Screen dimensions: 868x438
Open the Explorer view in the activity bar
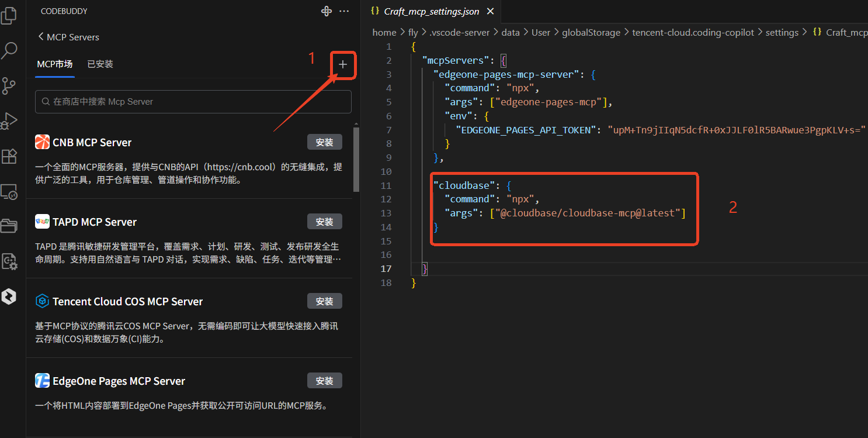click(x=9, y=15)
